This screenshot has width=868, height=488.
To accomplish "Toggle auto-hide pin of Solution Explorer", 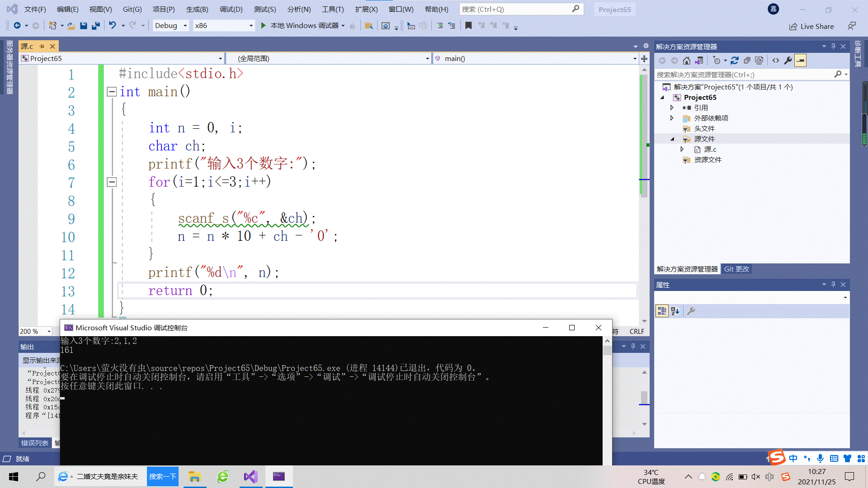I will (833, 47).
